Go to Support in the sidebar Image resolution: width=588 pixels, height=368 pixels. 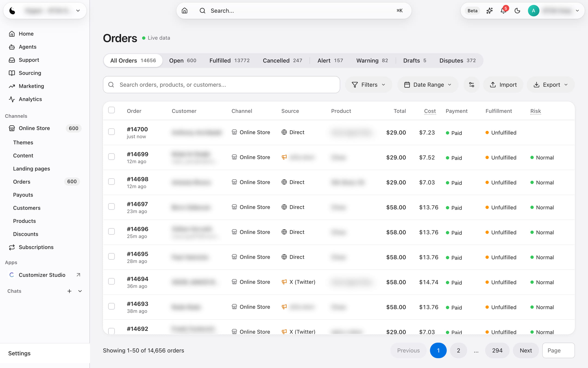click(29, 60)
